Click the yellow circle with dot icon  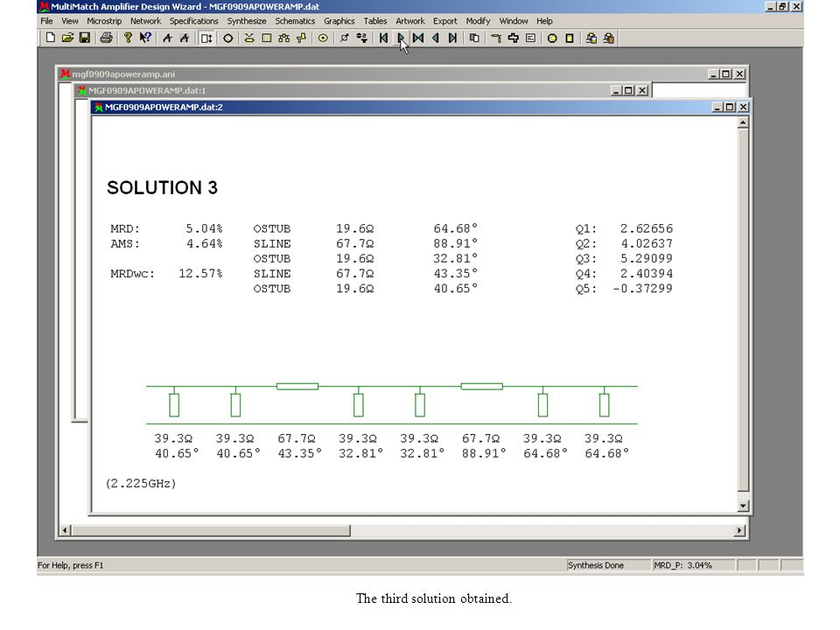coord(323,38)
